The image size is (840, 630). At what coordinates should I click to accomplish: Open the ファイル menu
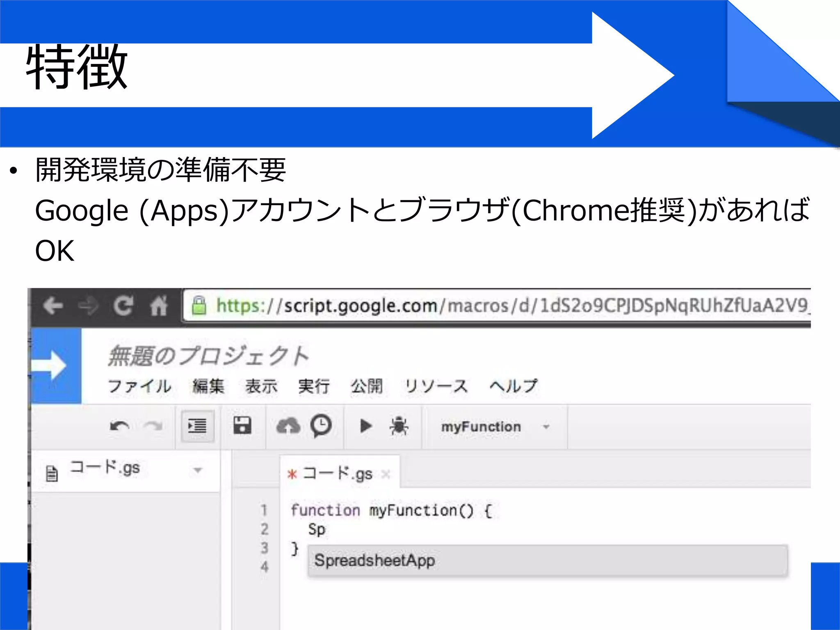(139, 386)
